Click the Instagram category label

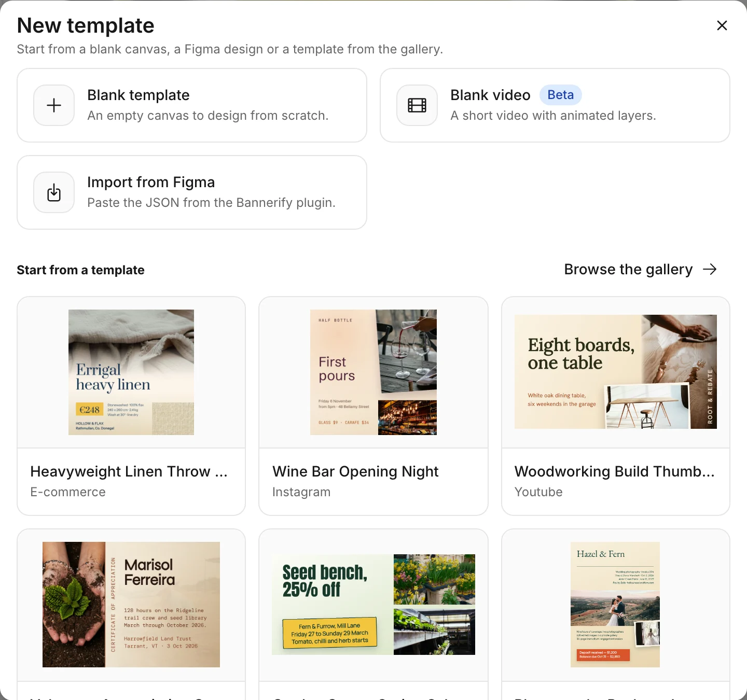click(301, 492)
